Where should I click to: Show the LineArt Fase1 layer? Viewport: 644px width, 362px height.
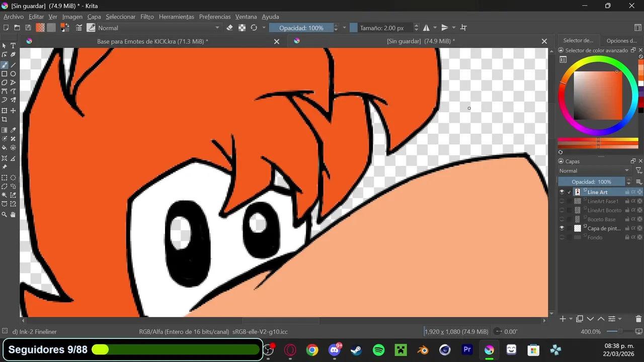(x=562, y=201)
